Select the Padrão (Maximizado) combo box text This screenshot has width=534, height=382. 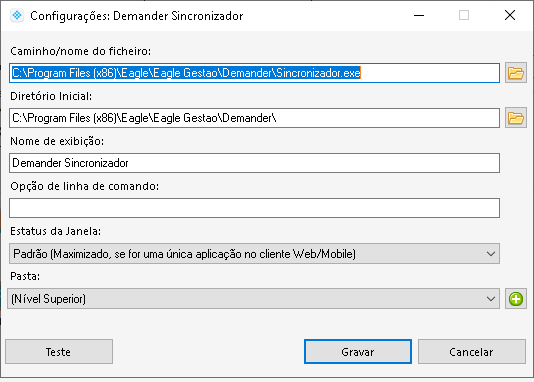184,254
